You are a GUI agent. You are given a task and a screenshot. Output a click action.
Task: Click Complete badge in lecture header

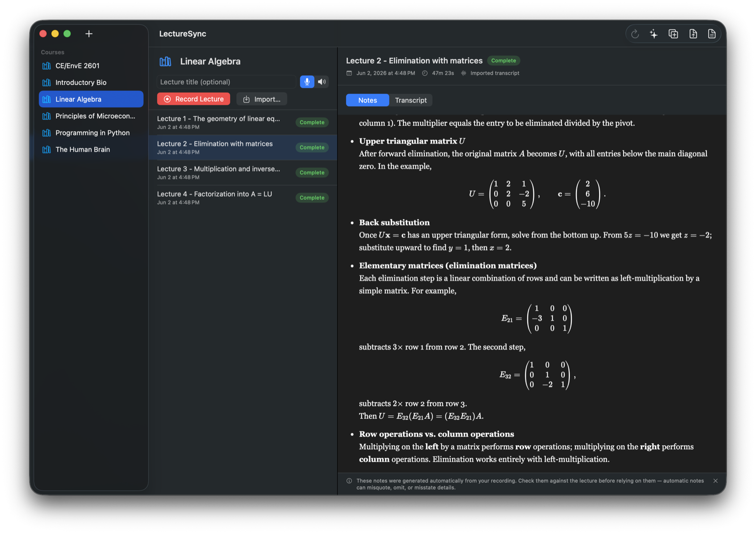coord(504,60)
